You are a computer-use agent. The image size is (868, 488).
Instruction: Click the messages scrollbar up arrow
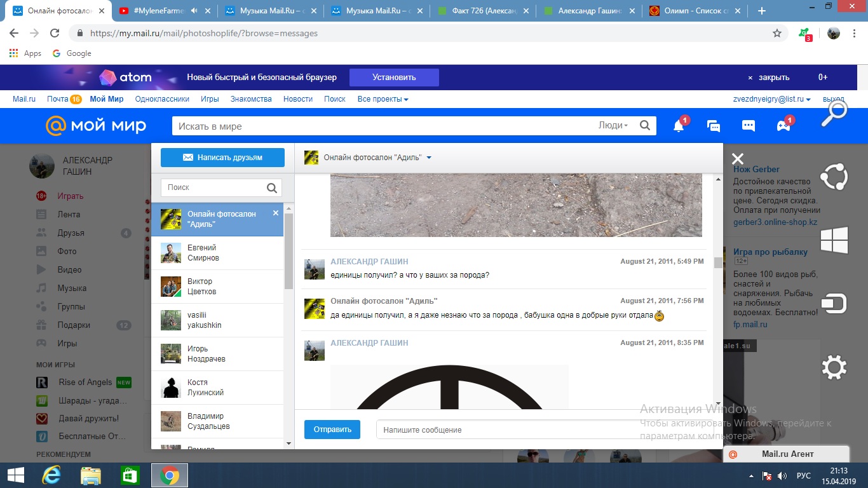[718, 180]
